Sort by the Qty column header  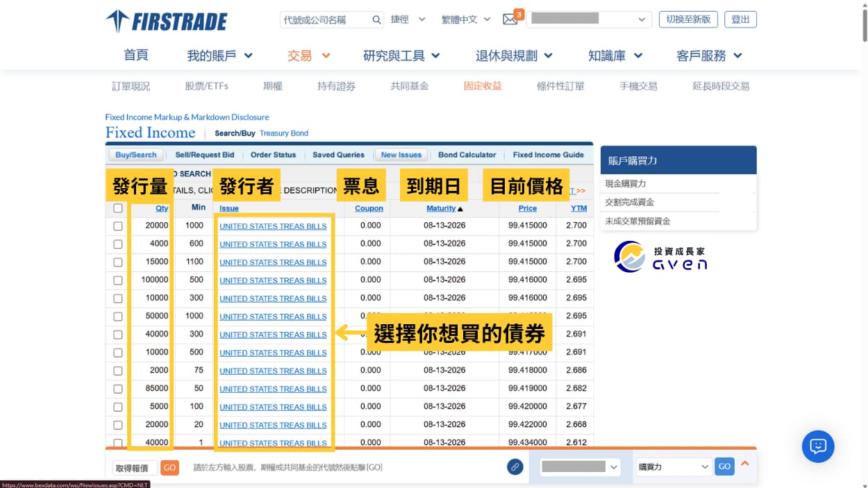(162, 208)
